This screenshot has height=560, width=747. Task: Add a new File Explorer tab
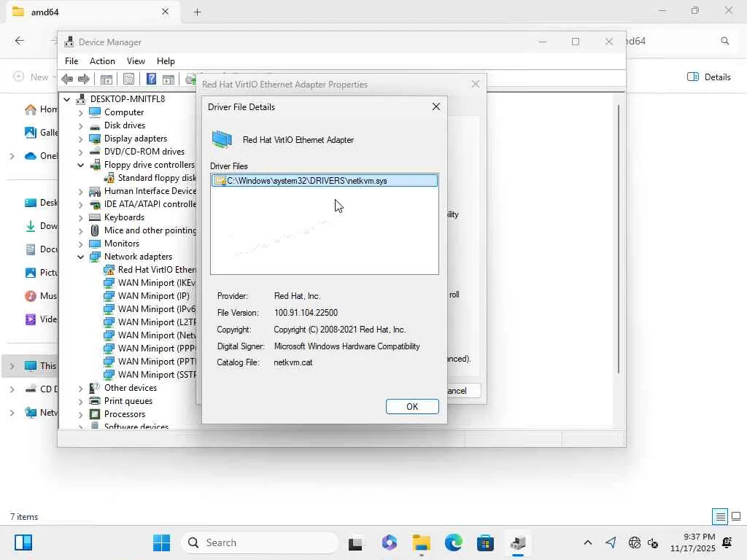197,12
